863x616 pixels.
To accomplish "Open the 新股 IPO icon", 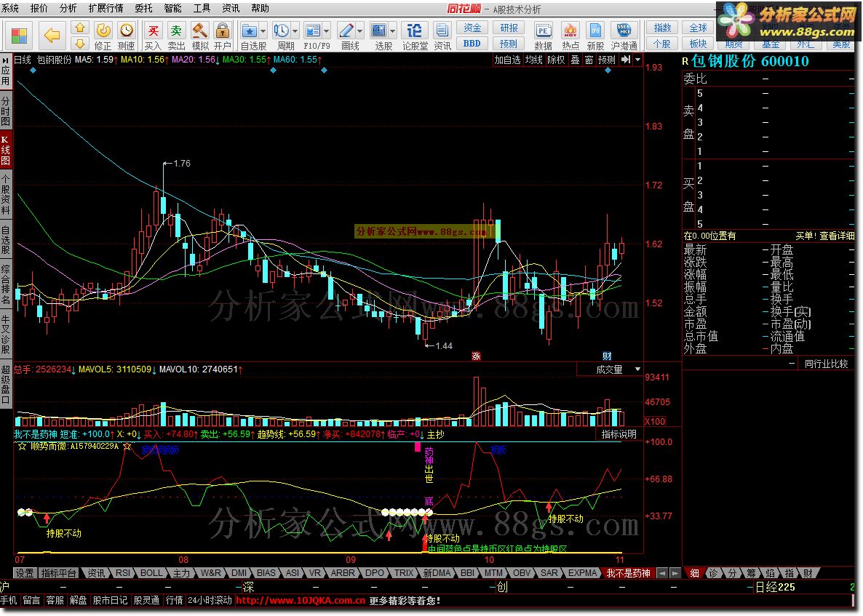I will click(x=595, y=36).
